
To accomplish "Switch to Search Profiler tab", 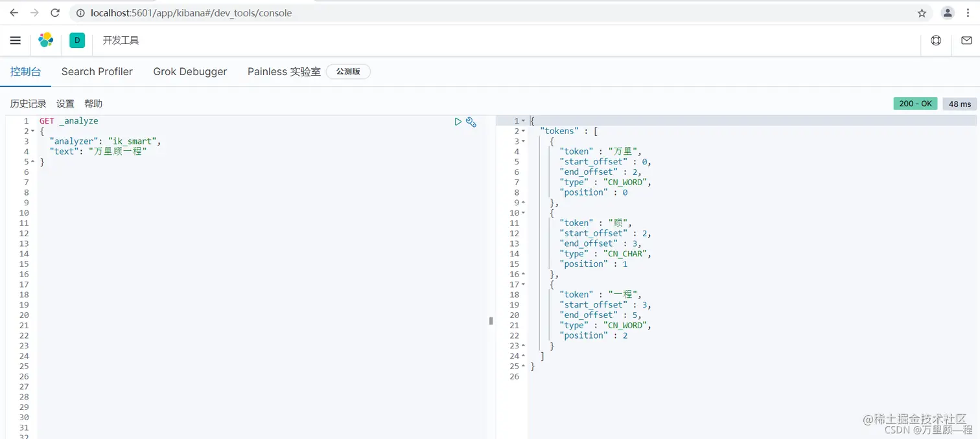I will (97, 71).
